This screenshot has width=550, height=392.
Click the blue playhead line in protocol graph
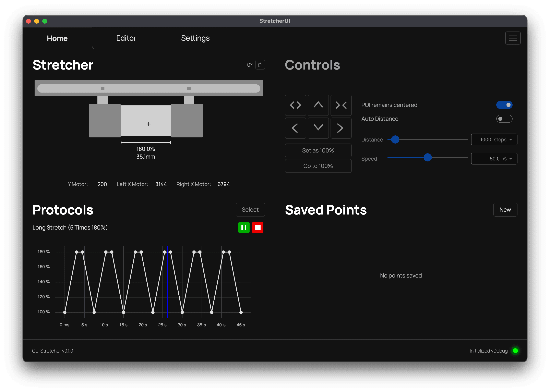(167, 282)
